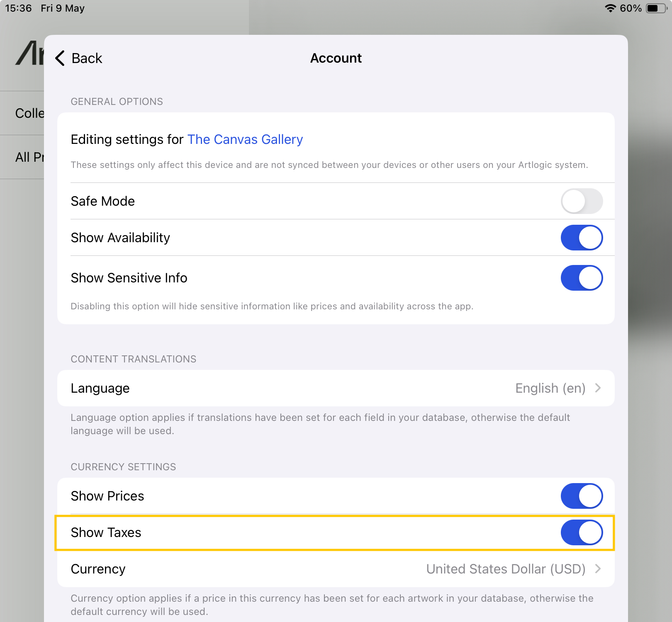This screenshot has height=622, width=672.
Task: Switch off Show Prices toggle
Action: coord(582,496)
